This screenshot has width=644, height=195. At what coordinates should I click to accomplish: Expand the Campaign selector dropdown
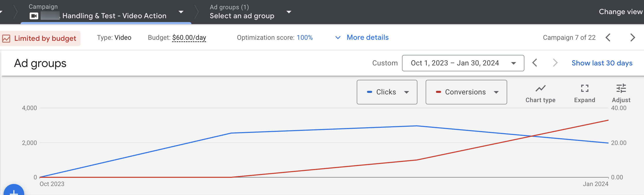pyautogui.click(x=181, y=12)
